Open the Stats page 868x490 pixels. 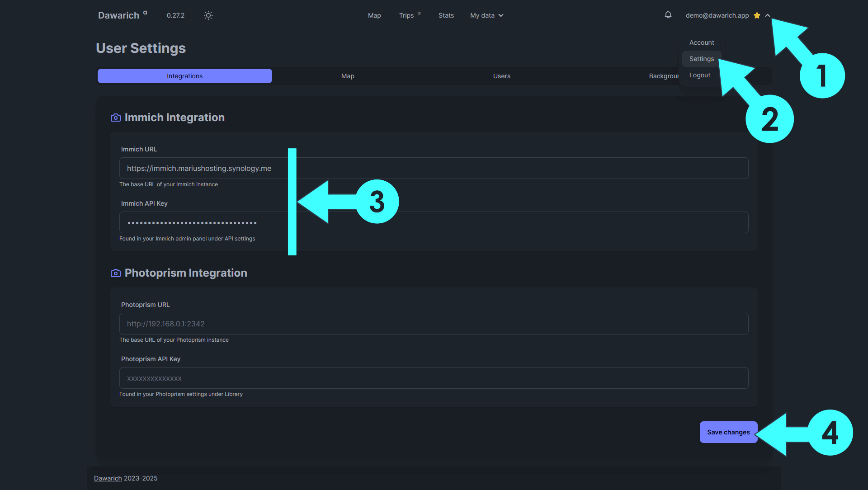[x=446, y=15]
